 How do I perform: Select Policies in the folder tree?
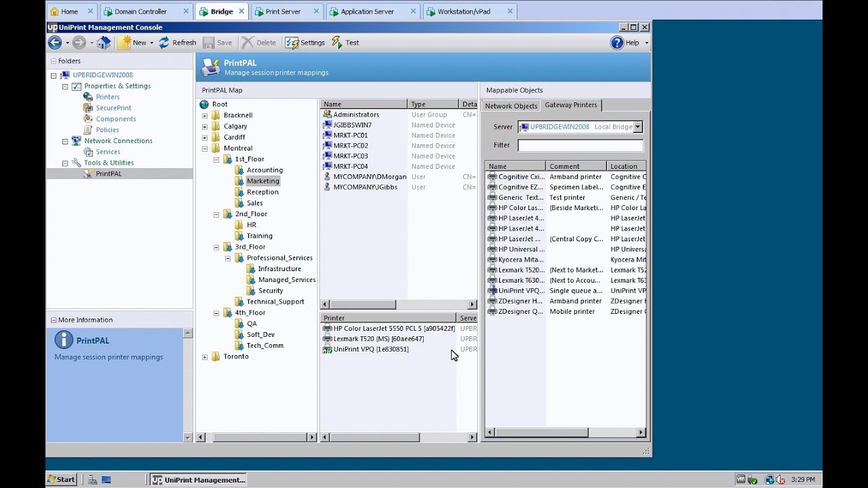107,129
